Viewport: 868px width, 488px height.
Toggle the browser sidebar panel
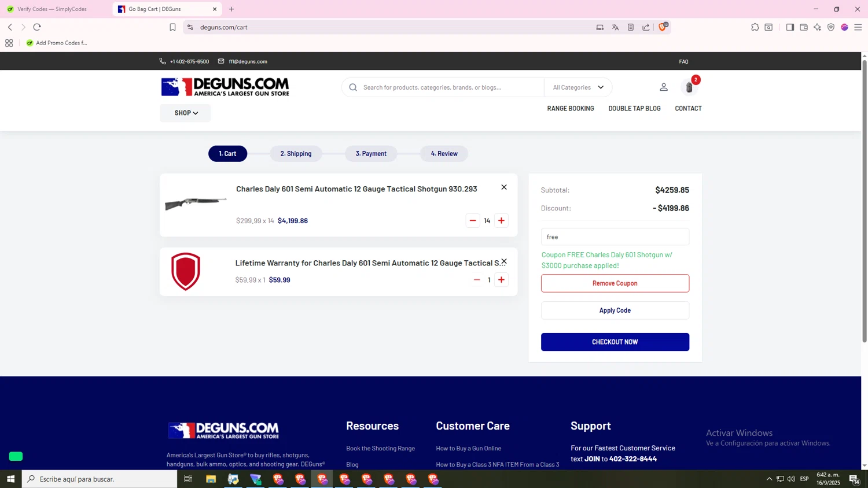790,27
